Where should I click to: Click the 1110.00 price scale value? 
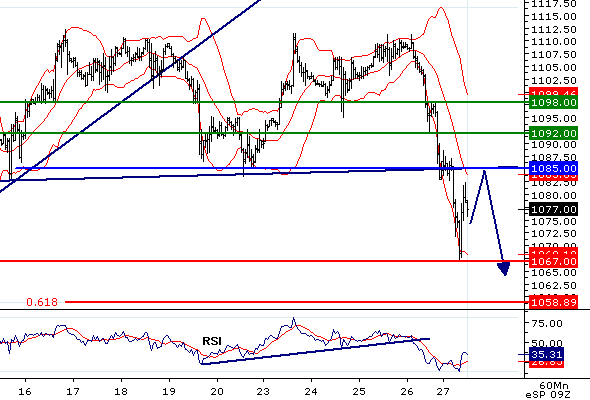click(553, 42)
